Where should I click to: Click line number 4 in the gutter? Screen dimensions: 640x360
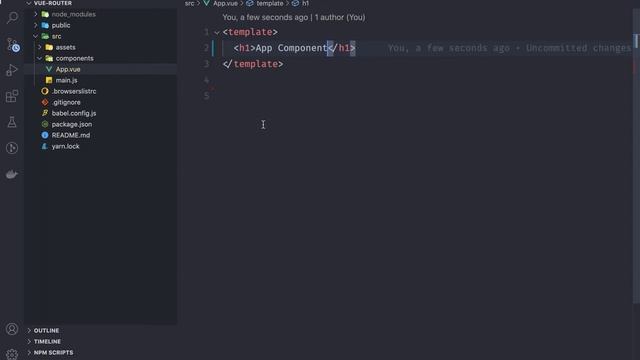pyautogui.click(x=207, y=80)
